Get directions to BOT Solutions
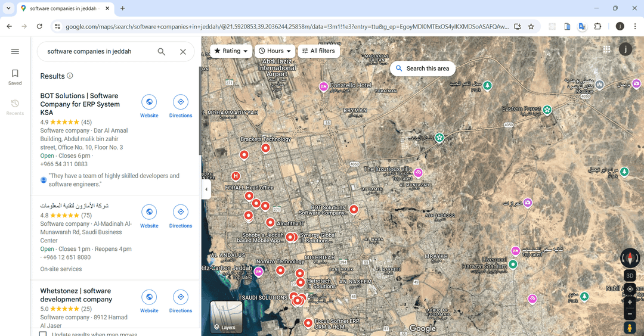Image resolution: width=644 pixels, height=336 pixels. click(x=180, y=102)
